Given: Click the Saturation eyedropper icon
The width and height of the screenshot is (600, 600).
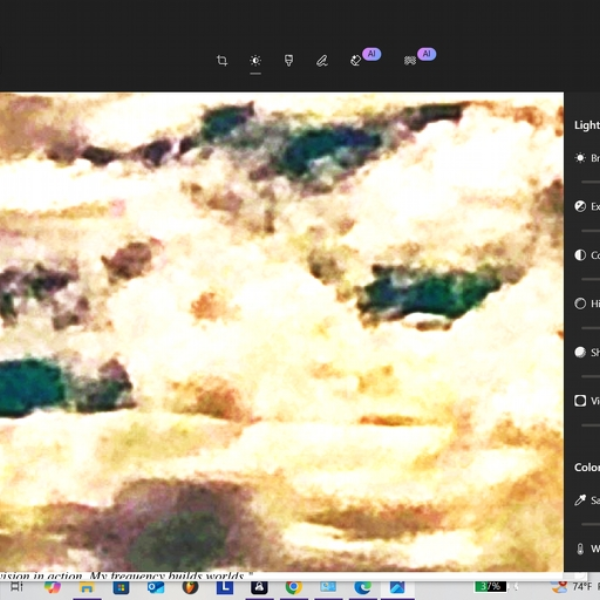Looking at the screenshot, I should [580, 500].
